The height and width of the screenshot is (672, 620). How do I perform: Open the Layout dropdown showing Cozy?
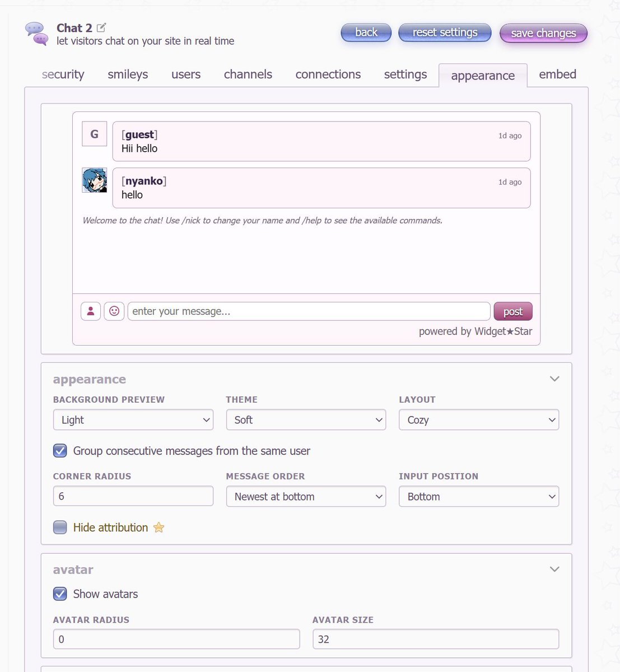coord(479,420)
